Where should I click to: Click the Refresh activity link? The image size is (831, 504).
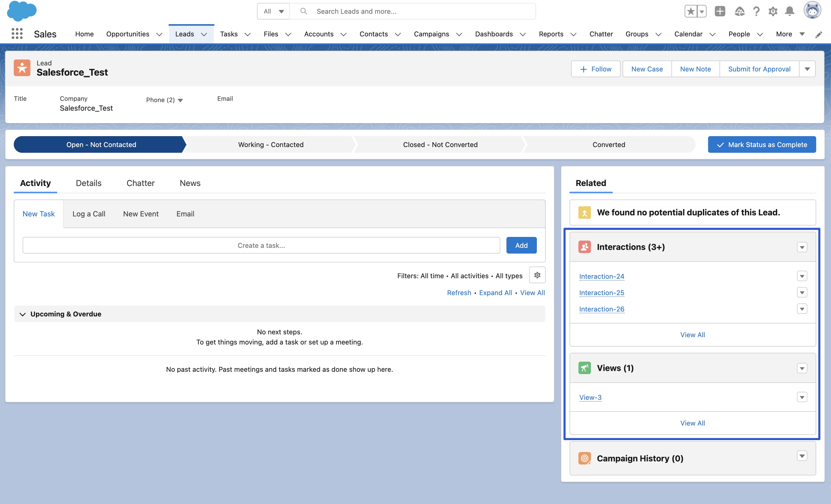click(x=459, y=293)
